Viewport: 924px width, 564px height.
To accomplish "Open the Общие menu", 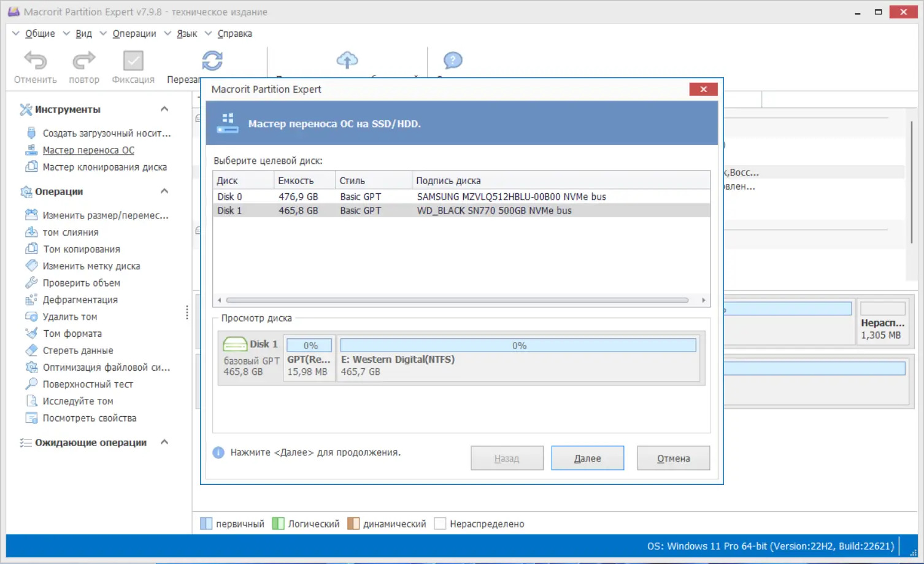I will pos(40,34).
